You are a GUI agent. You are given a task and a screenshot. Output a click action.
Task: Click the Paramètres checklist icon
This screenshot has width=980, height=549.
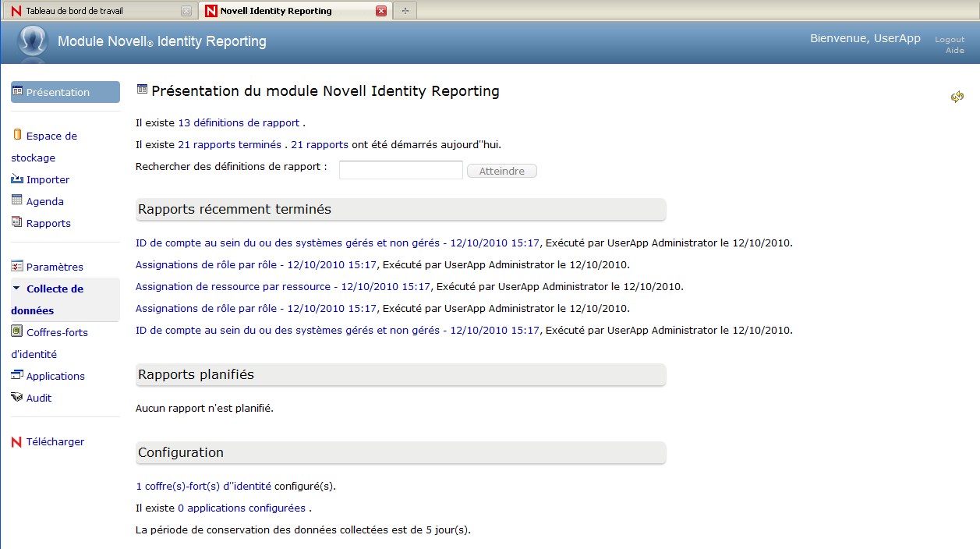click(x=17, y=266)
